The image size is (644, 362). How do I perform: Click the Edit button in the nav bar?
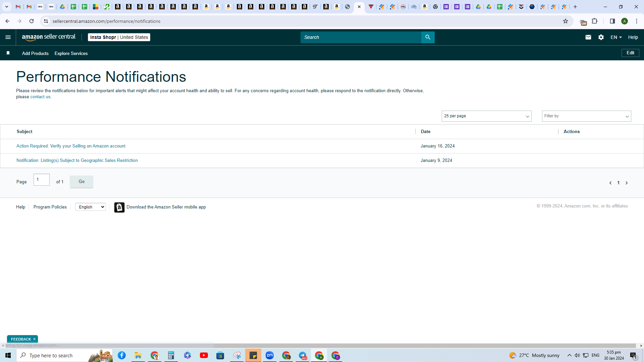coord(630,53)
